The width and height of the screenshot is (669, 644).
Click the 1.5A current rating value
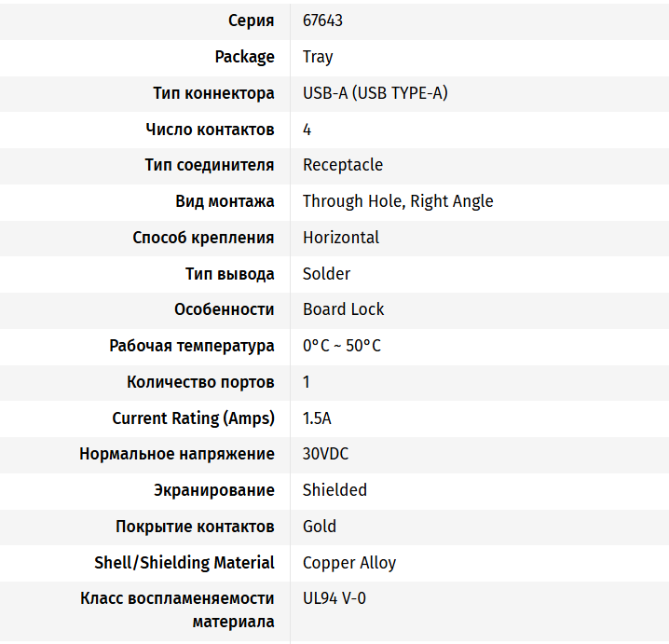[x=317, y=418]
